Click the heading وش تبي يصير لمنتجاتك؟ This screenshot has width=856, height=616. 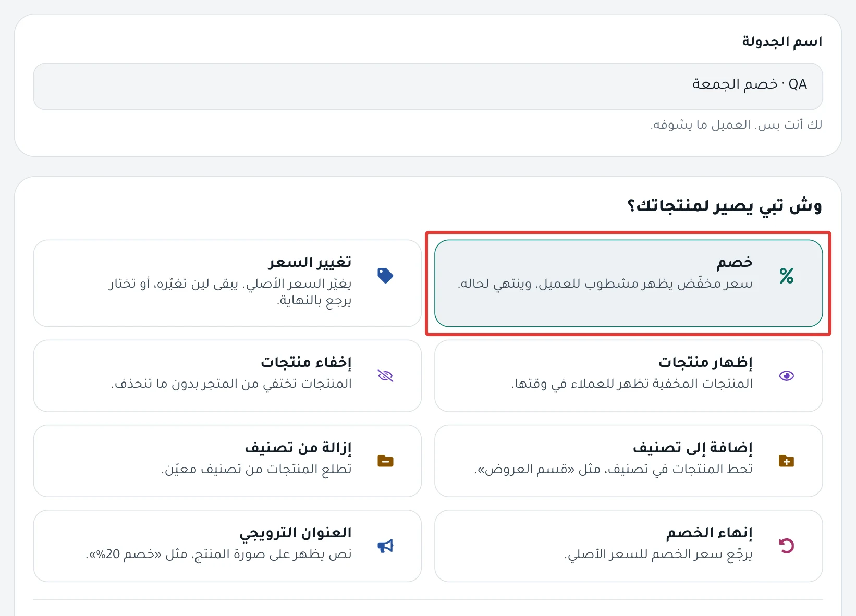coord(725,206)
